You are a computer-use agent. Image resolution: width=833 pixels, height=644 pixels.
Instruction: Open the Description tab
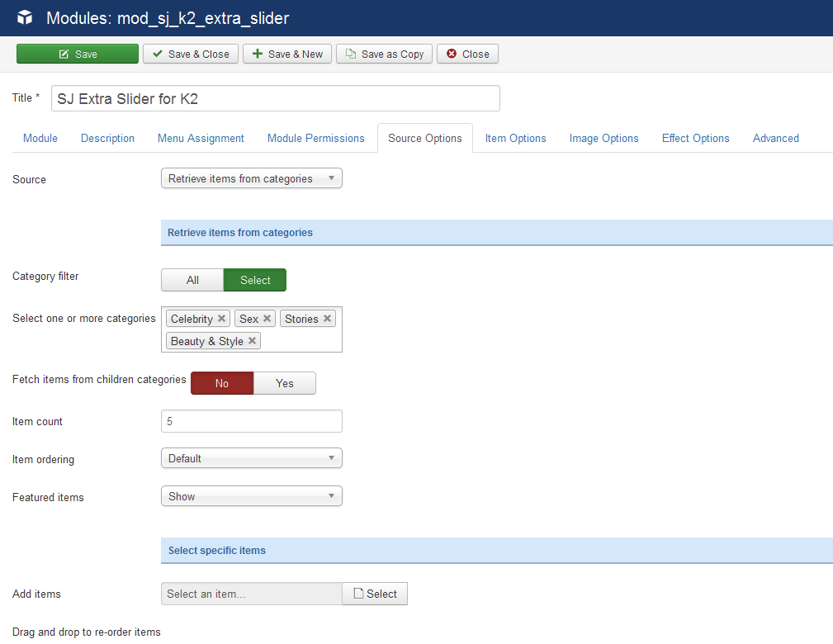click(x=108, y=138)
